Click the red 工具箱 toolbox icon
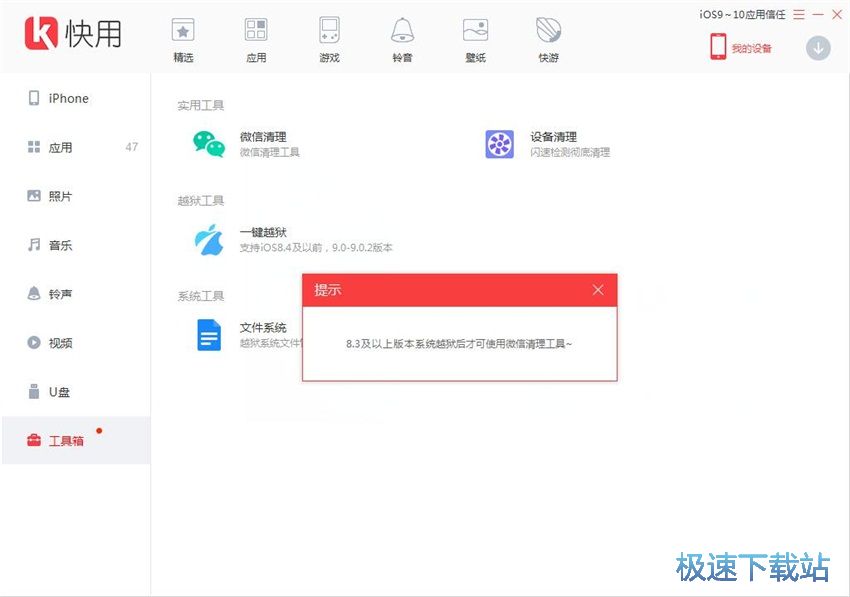Image resolution: width=850 pixels, height=597 pixels. (x=34, y=440)
